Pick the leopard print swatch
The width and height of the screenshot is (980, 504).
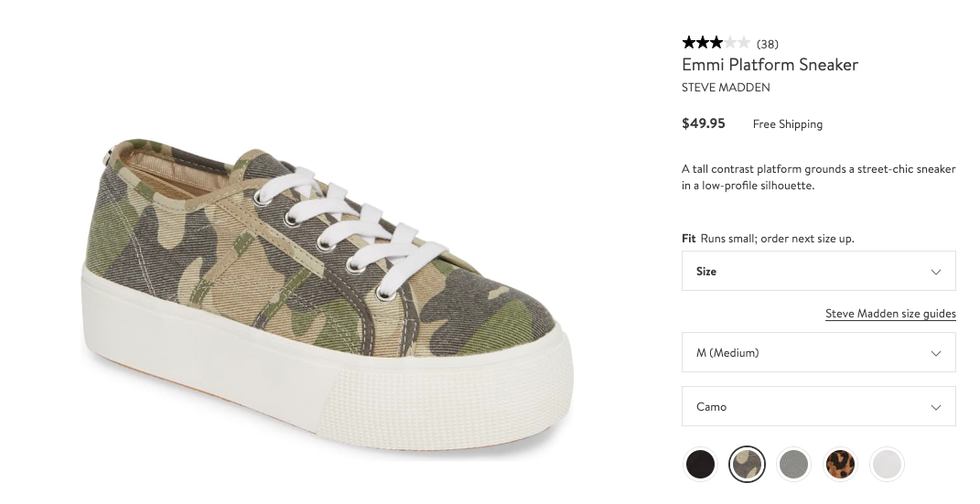840,464
